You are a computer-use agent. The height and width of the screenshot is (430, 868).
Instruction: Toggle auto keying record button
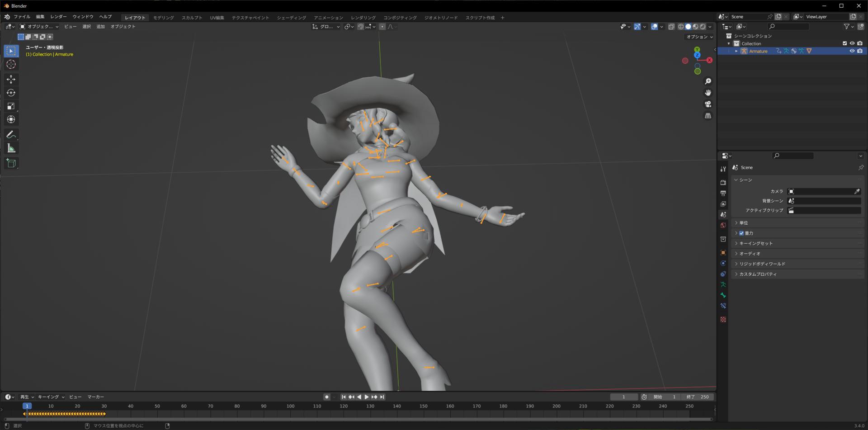point(327,397)
